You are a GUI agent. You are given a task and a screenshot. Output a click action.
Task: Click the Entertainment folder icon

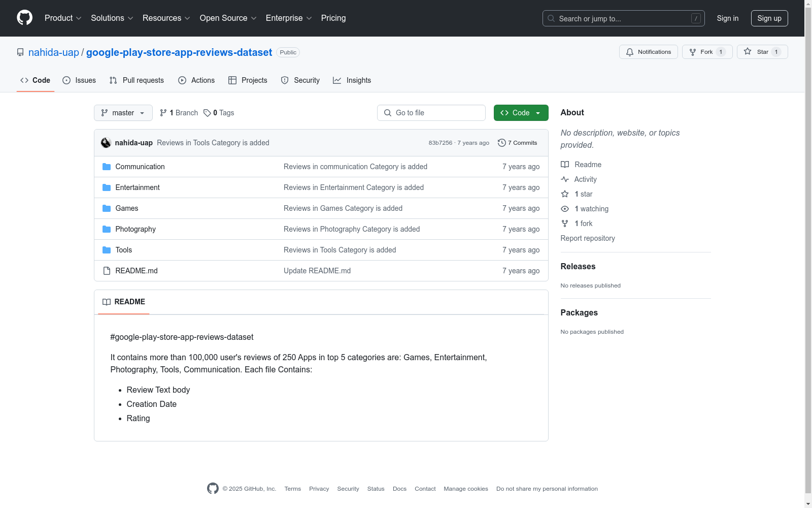point(107,187)
